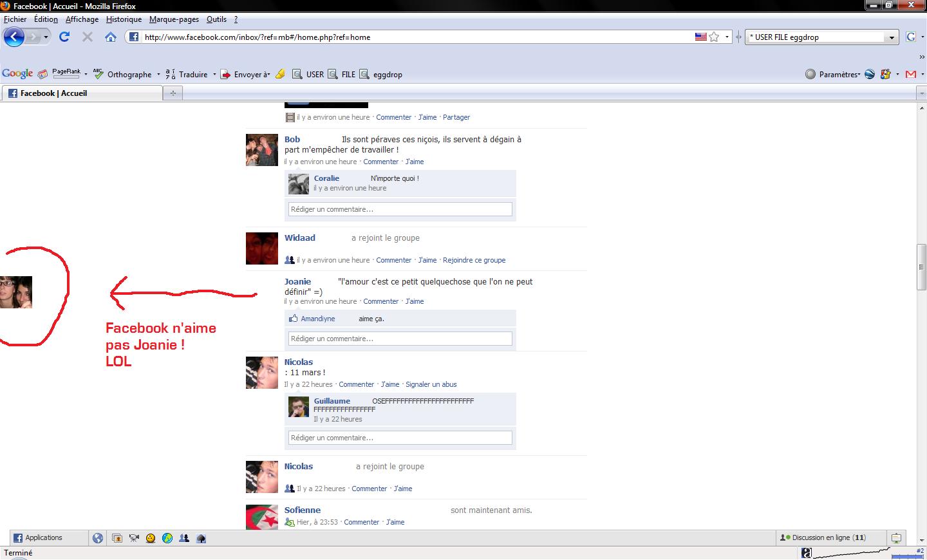Click J'aime under Joanie's post
Image resolution: width=927 pixels, height=560 pixels.
click(x=415, y=301)
